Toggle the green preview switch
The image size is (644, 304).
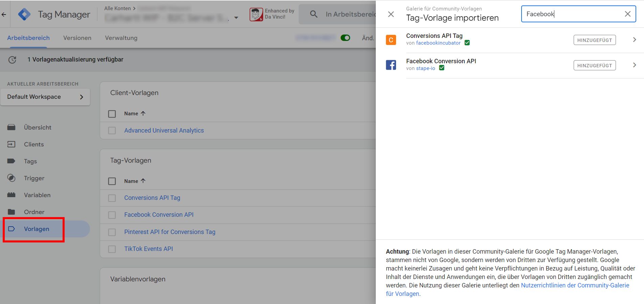345,38
